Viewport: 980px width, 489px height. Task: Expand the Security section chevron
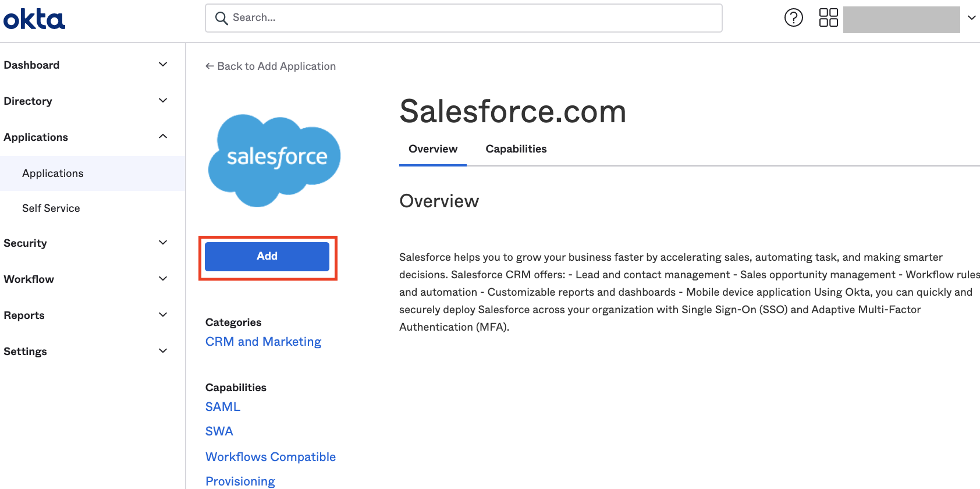tap(163, 243)
